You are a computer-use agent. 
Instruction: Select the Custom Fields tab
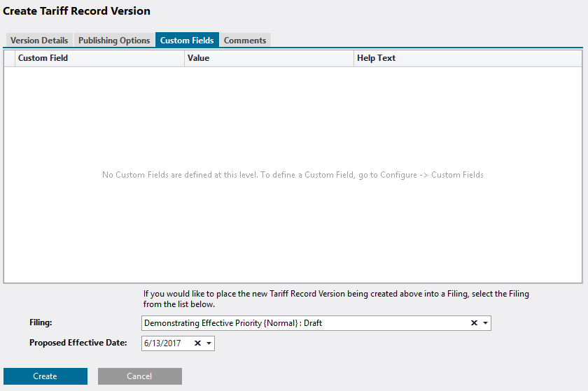click(x=187, y=41)
